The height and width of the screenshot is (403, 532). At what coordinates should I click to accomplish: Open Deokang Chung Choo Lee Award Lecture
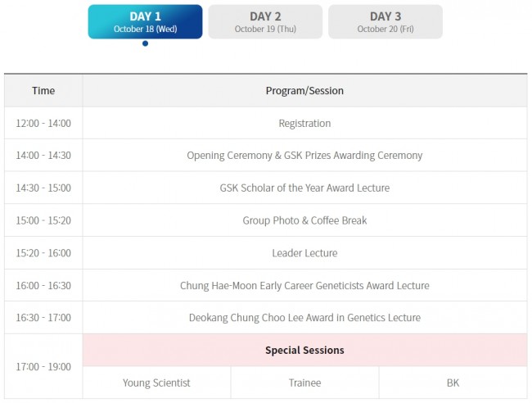tap(304, 318)
